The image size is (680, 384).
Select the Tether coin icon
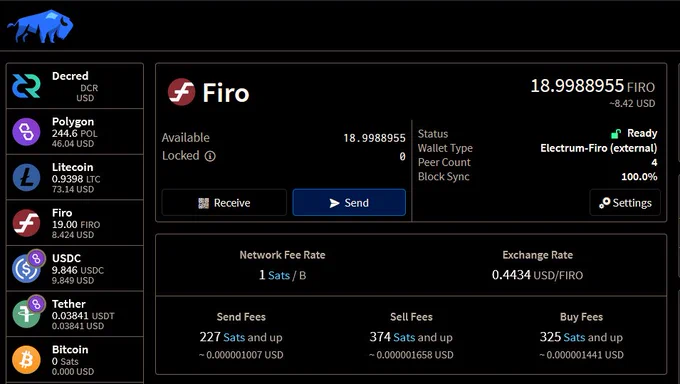[x=26, y=314]
